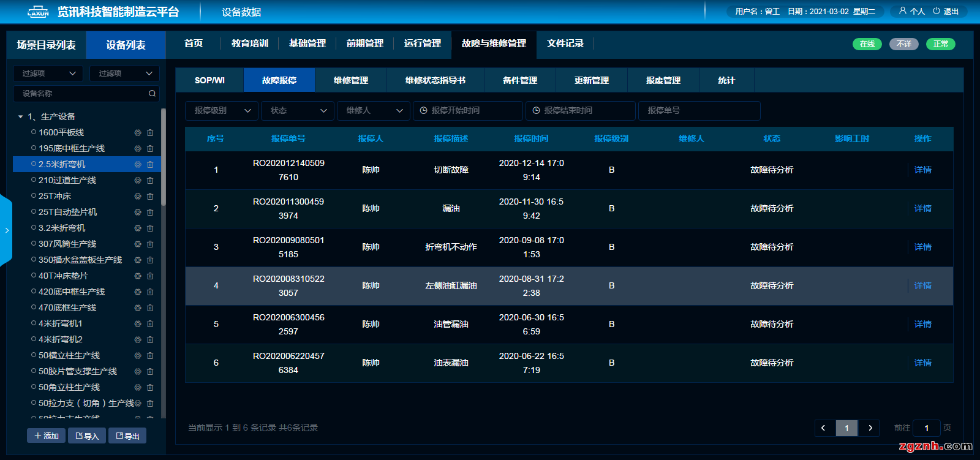Open settings gear for 307风筒生产线
Viewport: 980px width, 460px height.
point(138,244)
